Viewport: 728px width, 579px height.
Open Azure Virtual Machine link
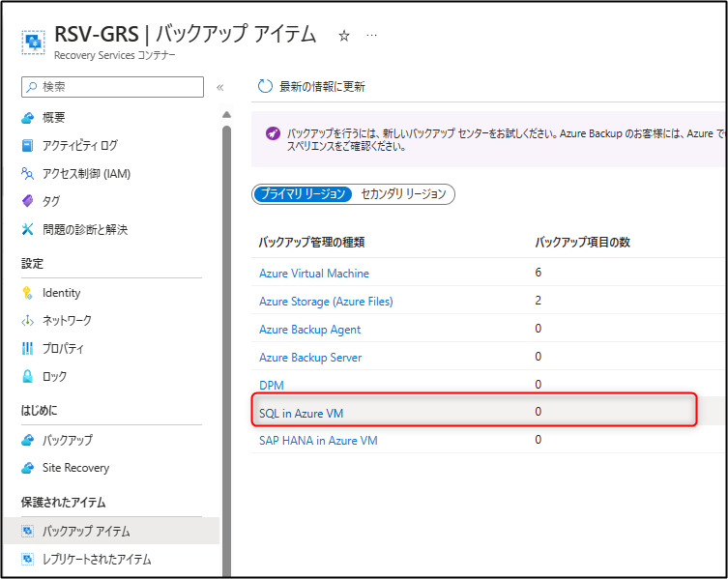pos(314,273)
